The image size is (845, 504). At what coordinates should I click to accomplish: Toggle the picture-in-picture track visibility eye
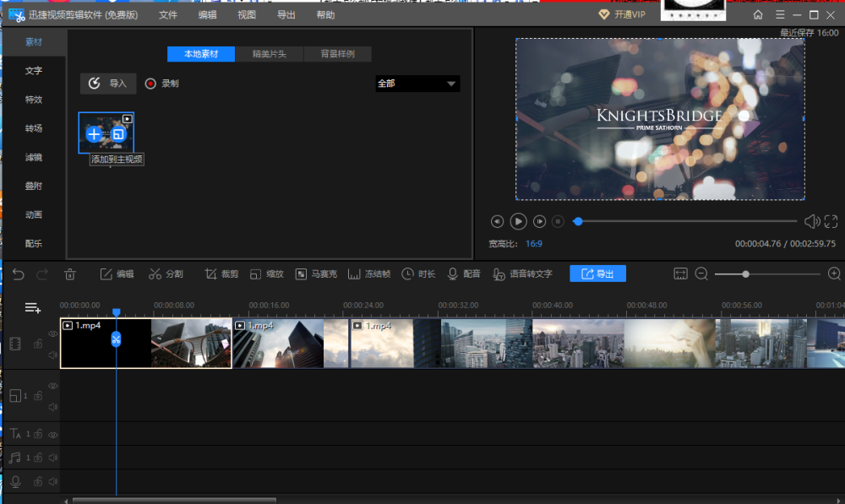[x=52, y=386]
